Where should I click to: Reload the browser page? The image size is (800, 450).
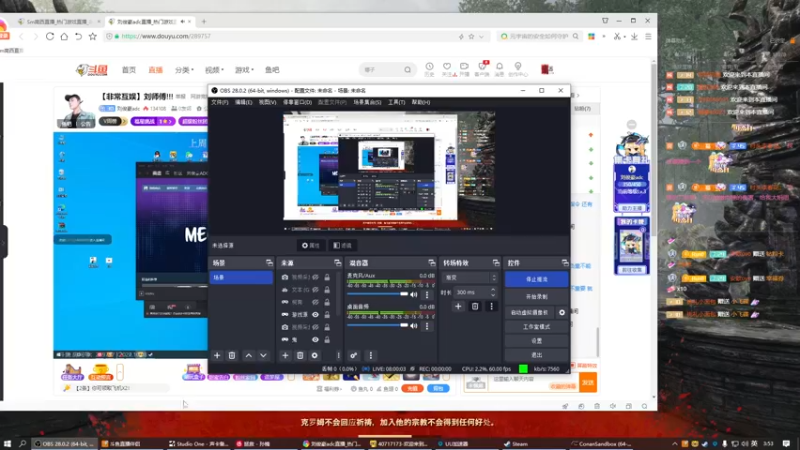tap(49, 36)
